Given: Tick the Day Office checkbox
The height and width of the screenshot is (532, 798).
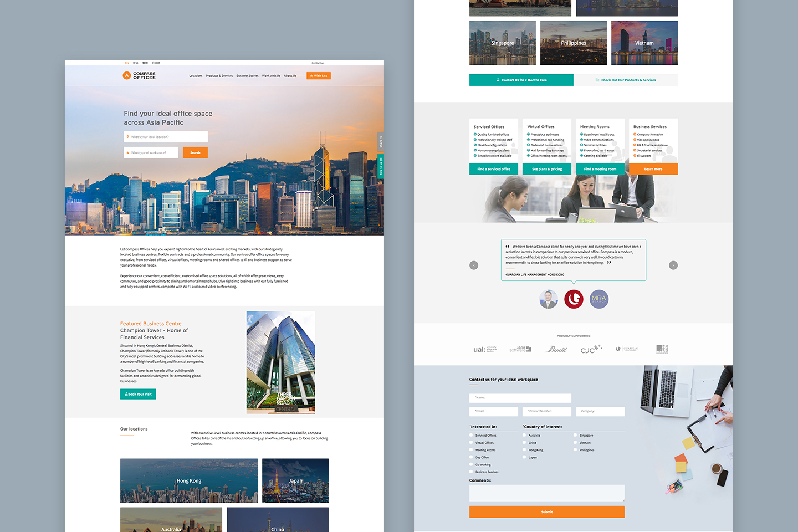Looking at the screenshot, I should click(x=471, y=457).
